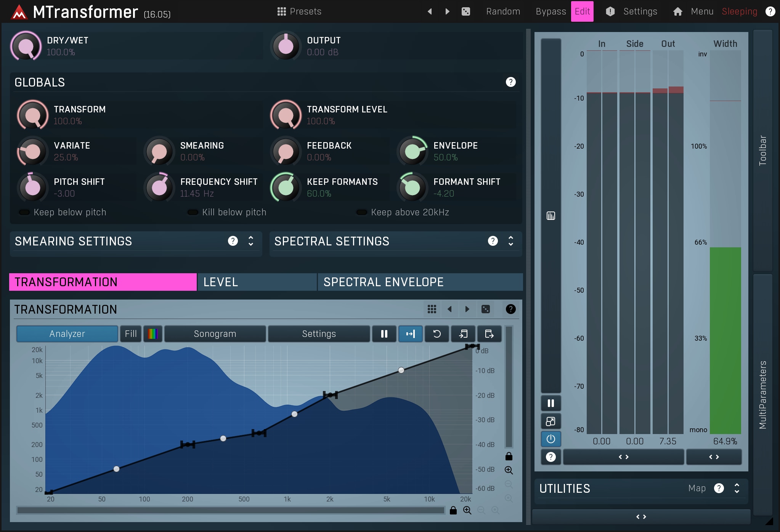The image size is (780, 532).
Task: Click the Variate knob
Action: tap(32, 151)
